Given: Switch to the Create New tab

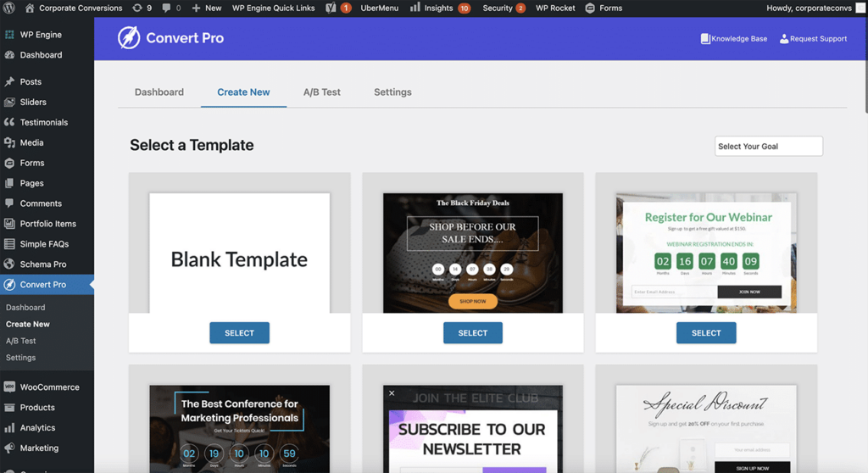Looking at the screenshot, I should click(243, 92).
